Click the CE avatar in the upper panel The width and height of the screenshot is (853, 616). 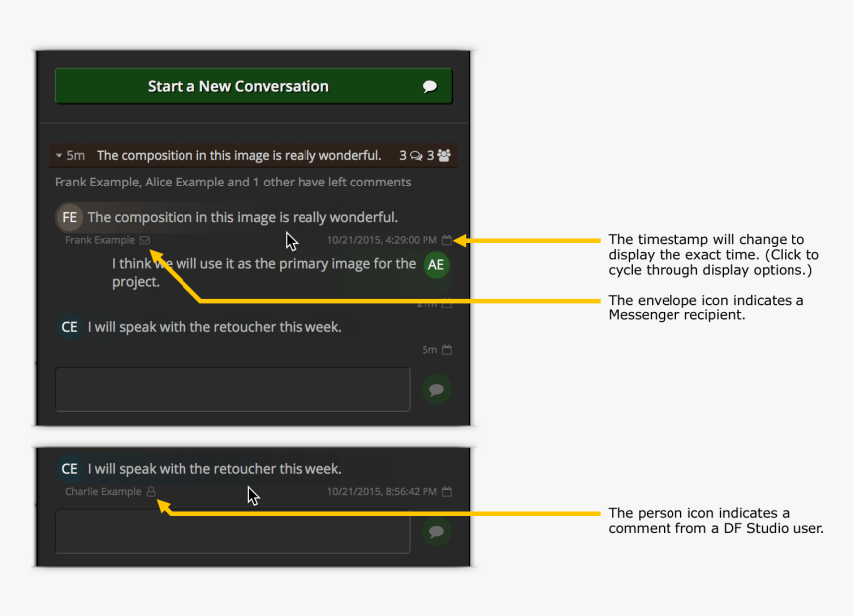69,327
